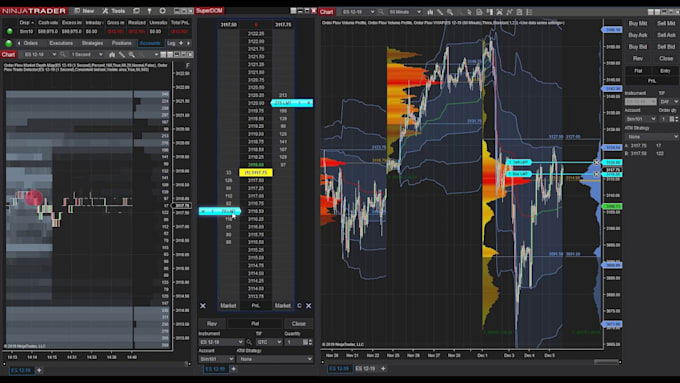Click the horizontal scrollbar thumb under the right chart
The height and width of the screenshot is (383, 680).
coord(607,361)
